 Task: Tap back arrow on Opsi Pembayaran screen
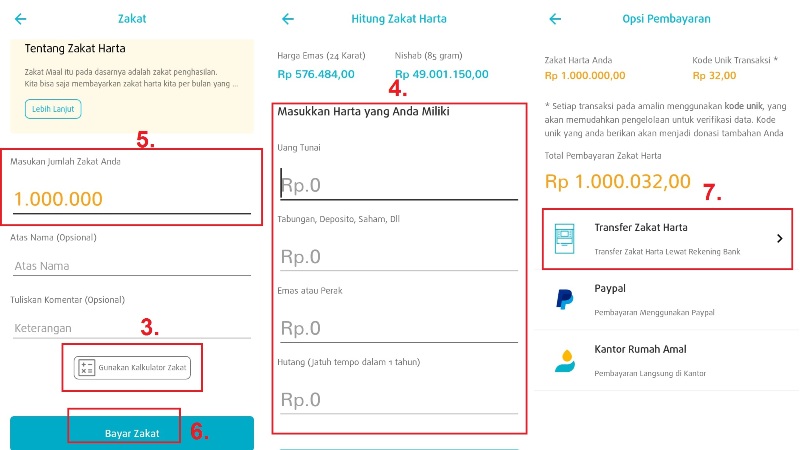pyautogui.click(x=555, y=19)
